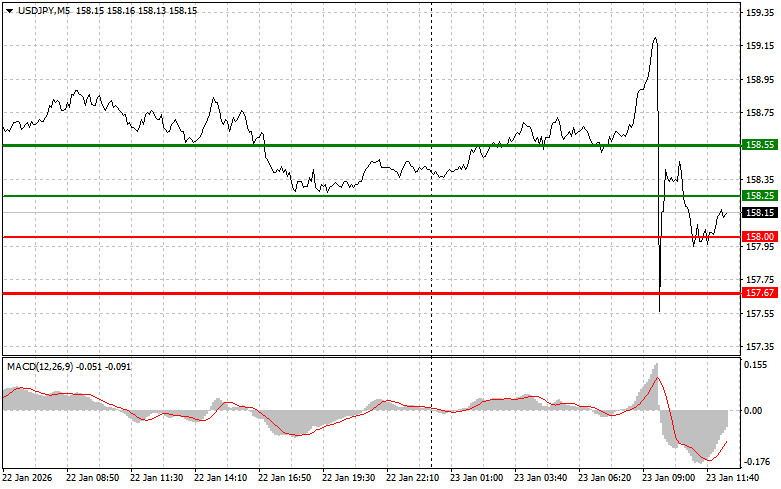Click the 23 Jan 06:20 time label
Image resolution: width=781 pixels, height=489 pixels.
(x=605, y=478)
